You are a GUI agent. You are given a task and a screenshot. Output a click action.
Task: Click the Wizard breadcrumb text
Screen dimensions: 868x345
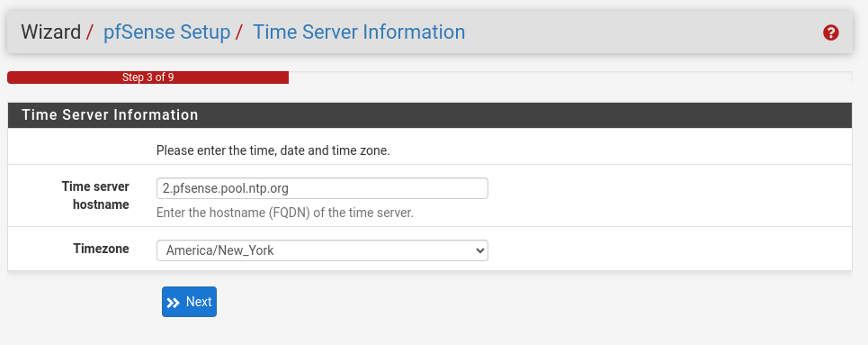click(51, 32)
